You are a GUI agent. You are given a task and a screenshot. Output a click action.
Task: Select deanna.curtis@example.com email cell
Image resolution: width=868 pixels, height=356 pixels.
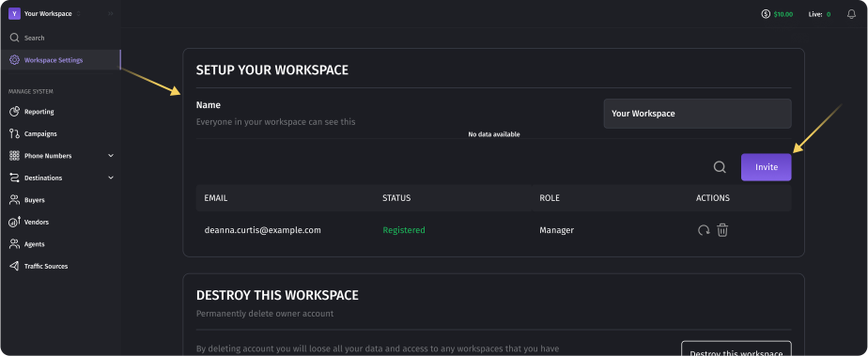(262, 230)
